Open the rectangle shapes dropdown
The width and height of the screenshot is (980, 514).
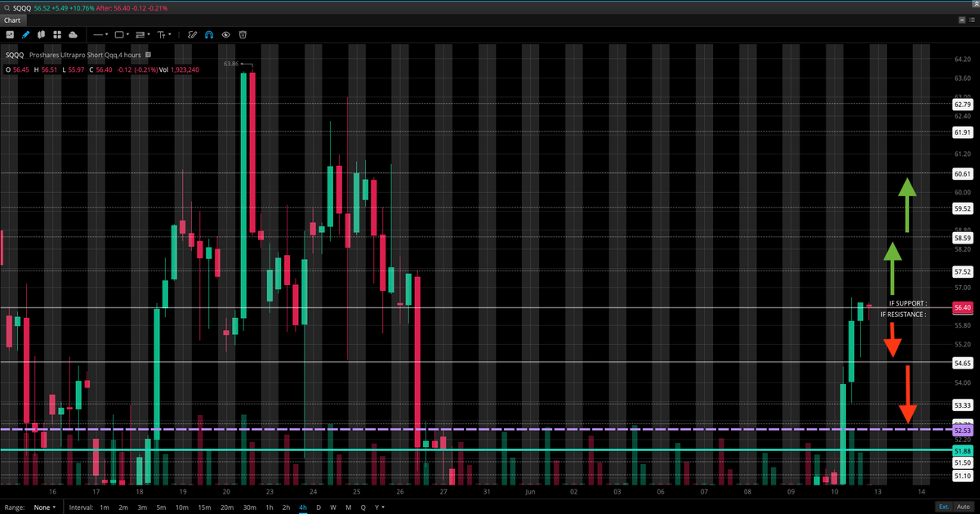[x=122, y=35]
